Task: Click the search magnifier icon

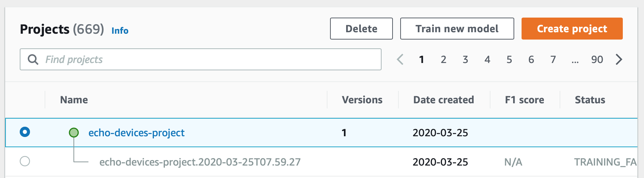Action: click(33, 59)
